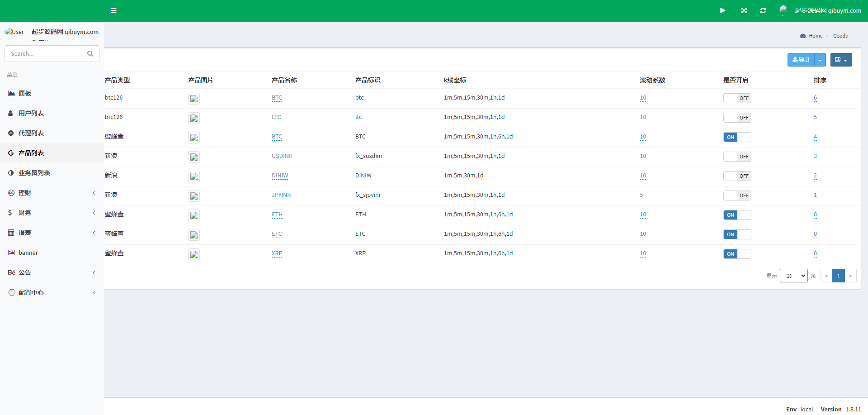Image resolution: width=868 pixels, height=415 pixels.
Task: Enable the LTC product switch
Action: click(737, 118)
